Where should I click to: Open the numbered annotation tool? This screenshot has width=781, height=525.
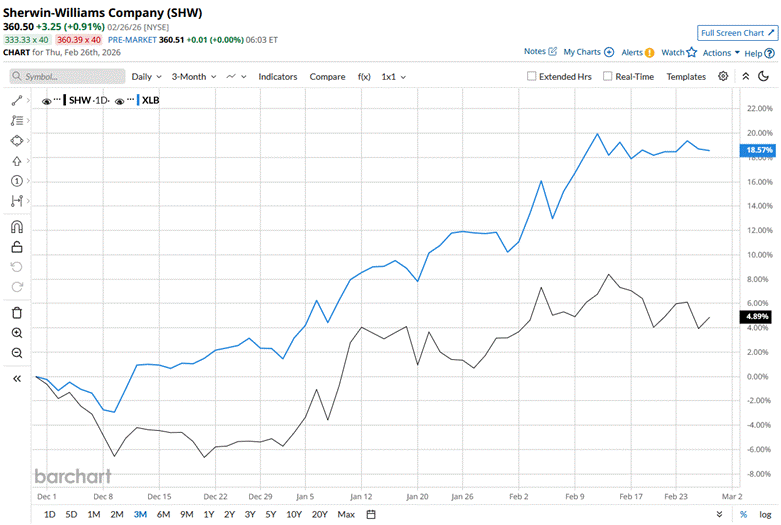[x=16, y=181]
